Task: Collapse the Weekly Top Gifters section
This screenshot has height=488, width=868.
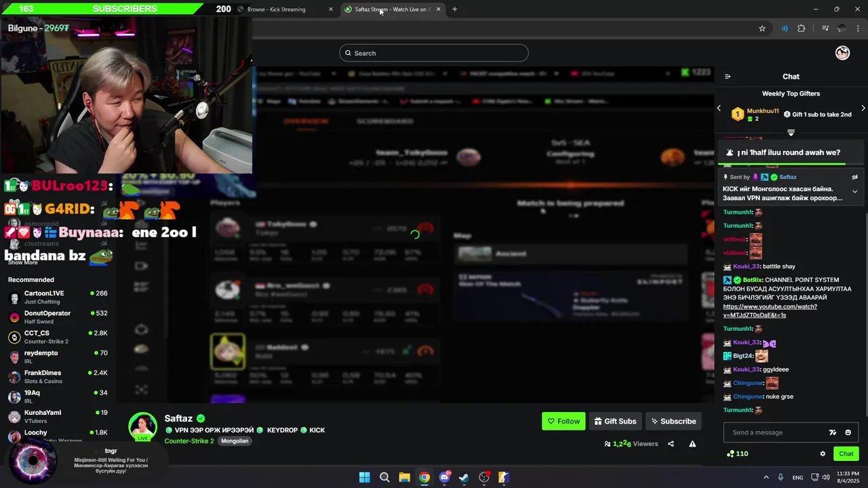Action: (791, 133)
